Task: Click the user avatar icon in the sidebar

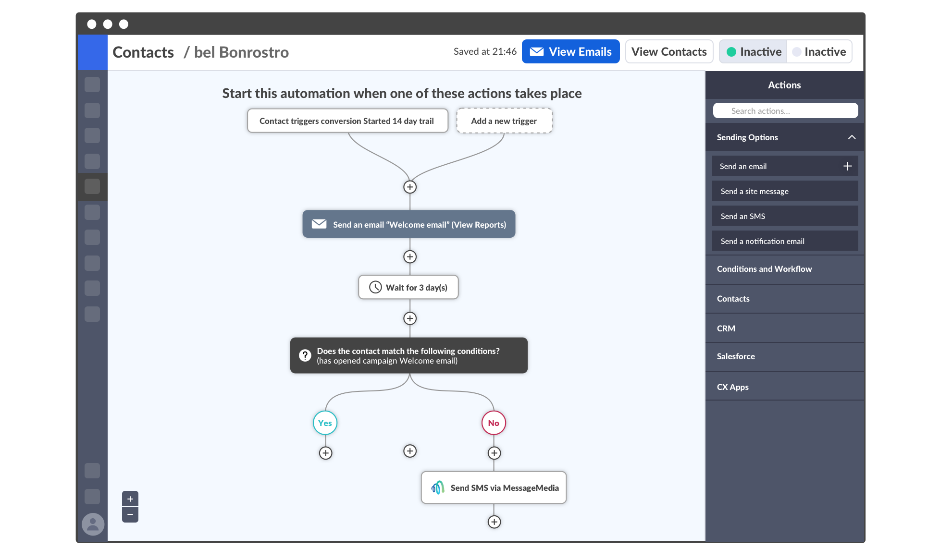Action: pyautogui.click(x=93, y=524)
